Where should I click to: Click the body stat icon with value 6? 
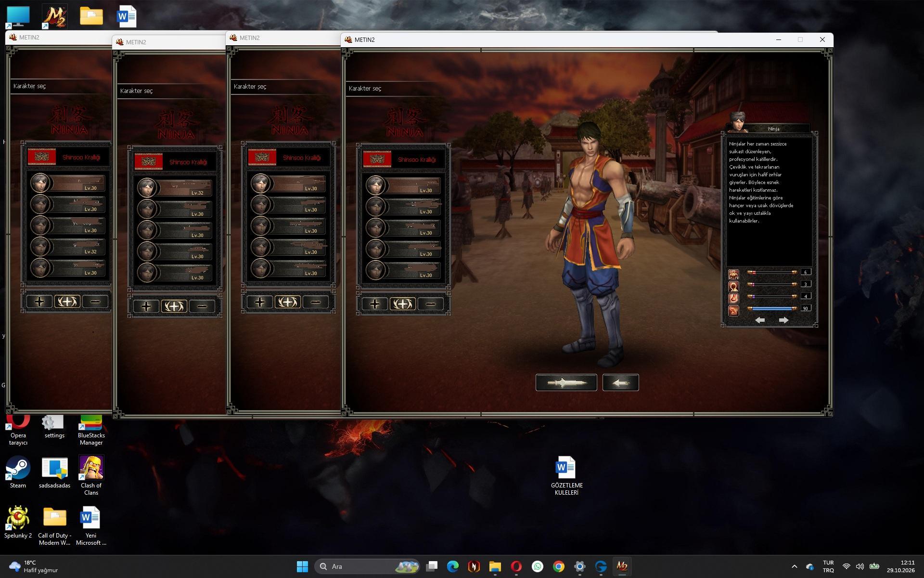pyautogui.click(x=733, y=275)
